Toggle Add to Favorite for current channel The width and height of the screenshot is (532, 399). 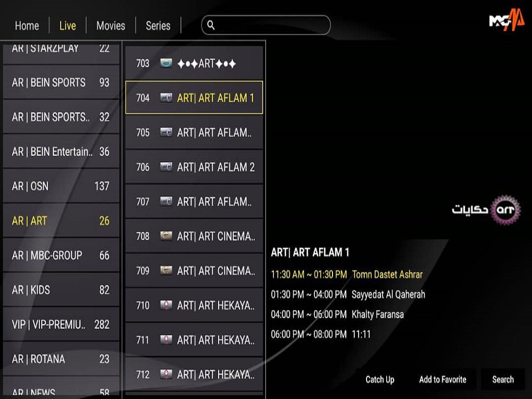443,379
